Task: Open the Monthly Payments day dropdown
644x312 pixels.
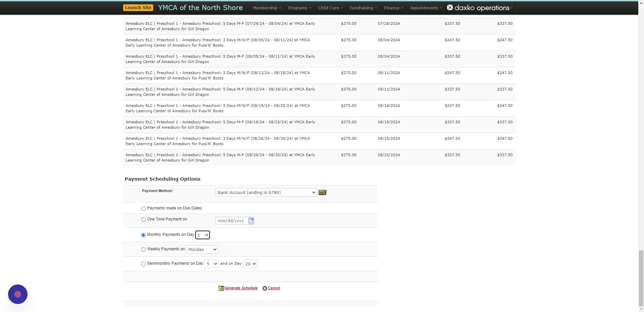Action: tap(203, 235)
